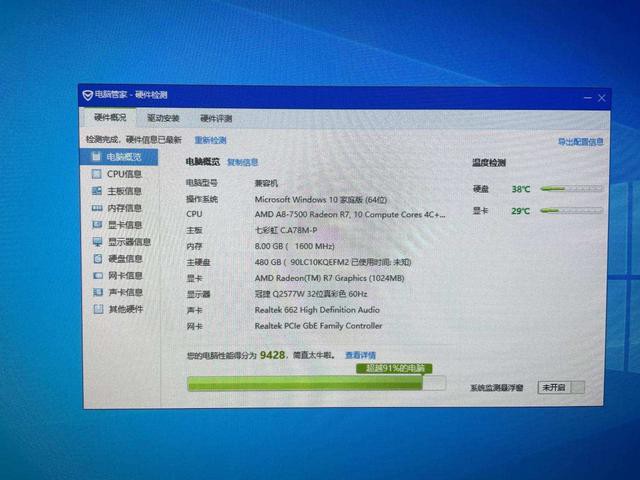The width and height of the screenshot is (640, 480).
Task: Click the motherboard value 七彩虹 C.A78M-P
Action: pos(286,231)
